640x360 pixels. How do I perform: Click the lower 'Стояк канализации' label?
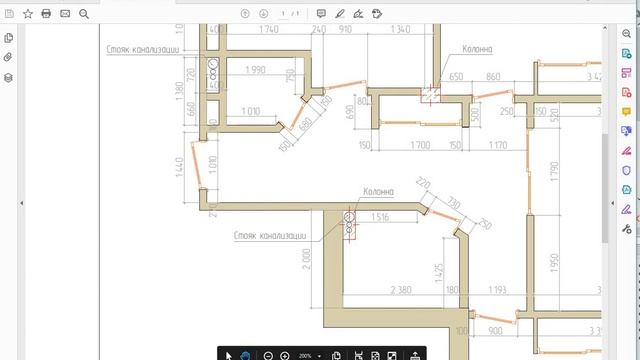(x=270, y=236)
